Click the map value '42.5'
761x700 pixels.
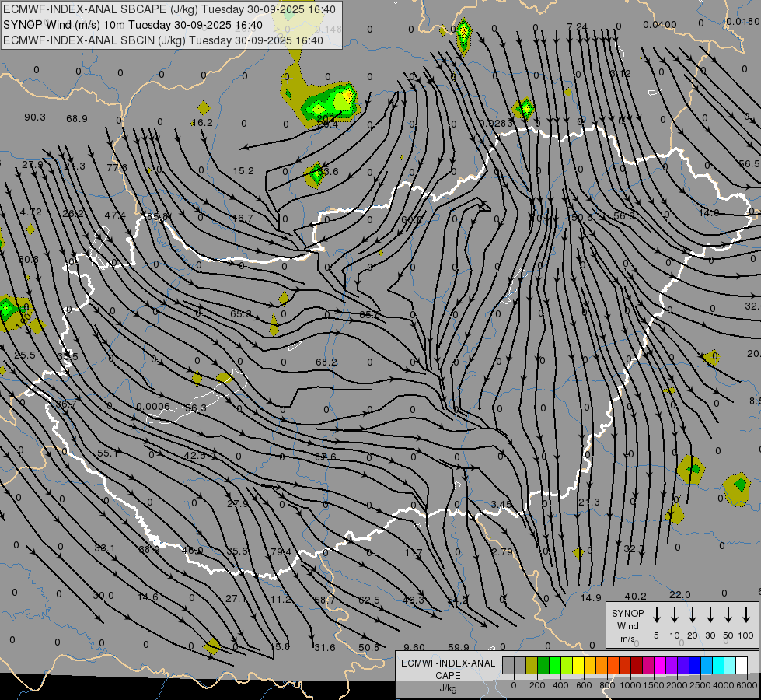[194, 455]
